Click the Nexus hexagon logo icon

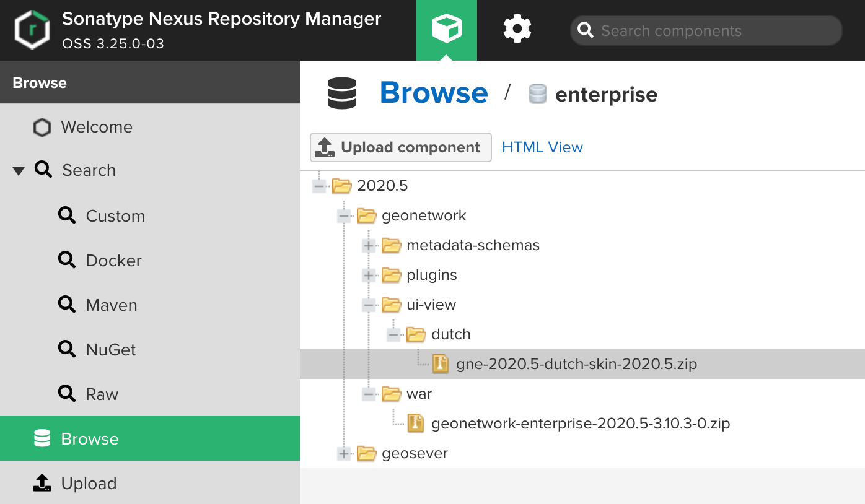pyautogui.click(x=32, y=30)
